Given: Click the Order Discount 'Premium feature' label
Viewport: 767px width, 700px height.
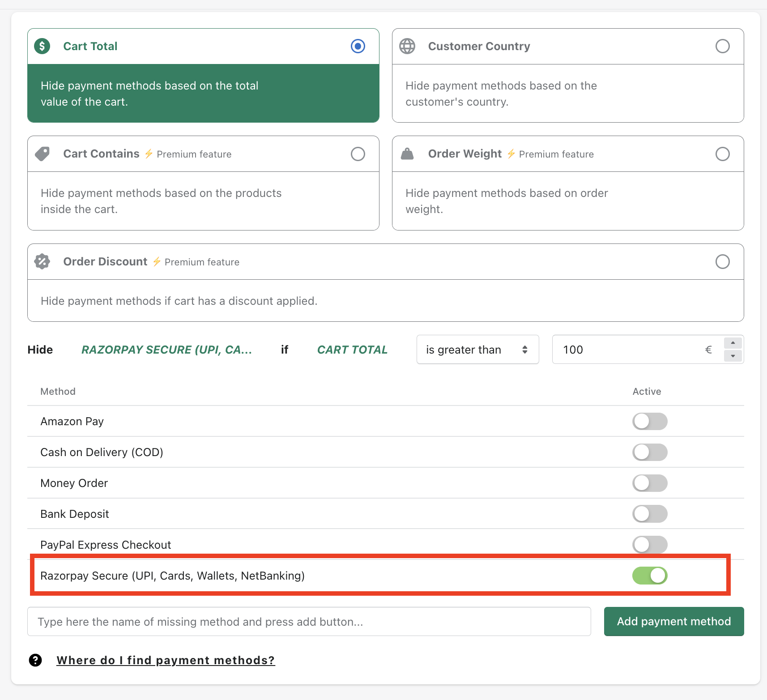Looking at the screenshot, I should click(202, 262).
